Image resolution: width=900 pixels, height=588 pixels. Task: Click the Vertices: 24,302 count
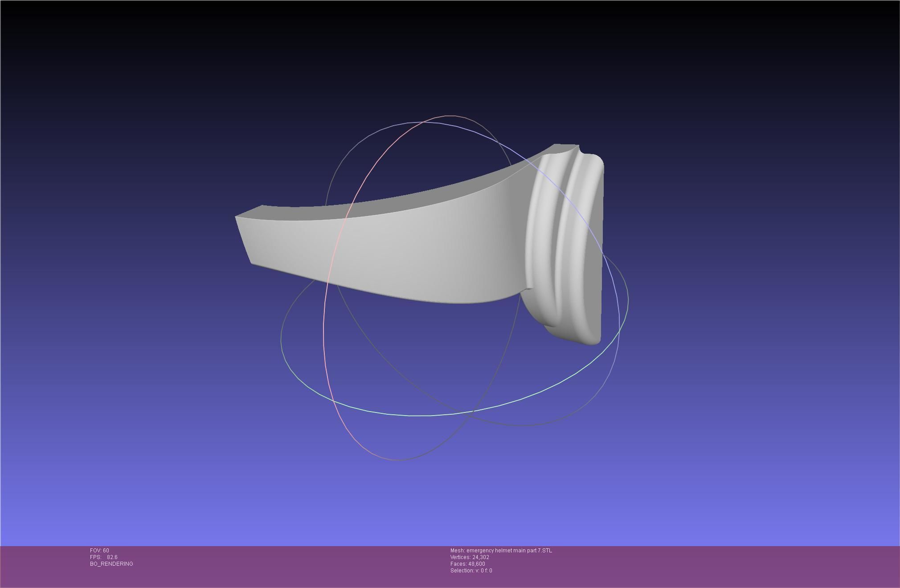(470, 557)
